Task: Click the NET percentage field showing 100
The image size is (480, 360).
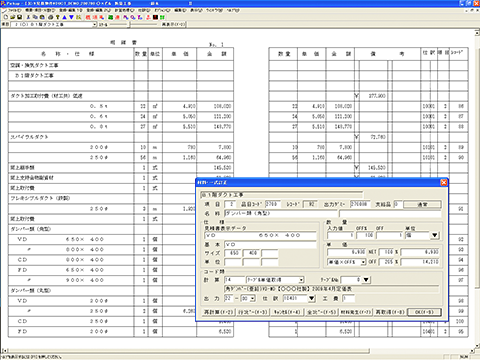Action: (386, 252)
